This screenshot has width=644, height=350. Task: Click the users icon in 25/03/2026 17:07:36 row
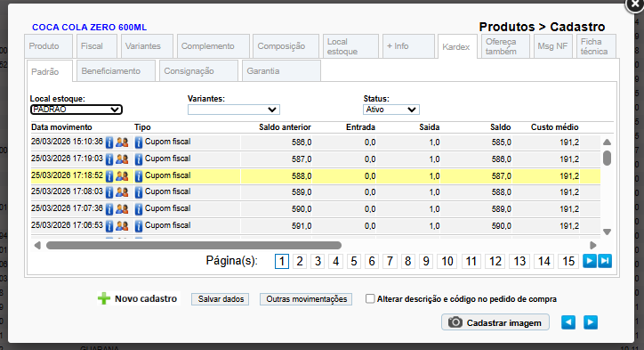pos(122,209)
